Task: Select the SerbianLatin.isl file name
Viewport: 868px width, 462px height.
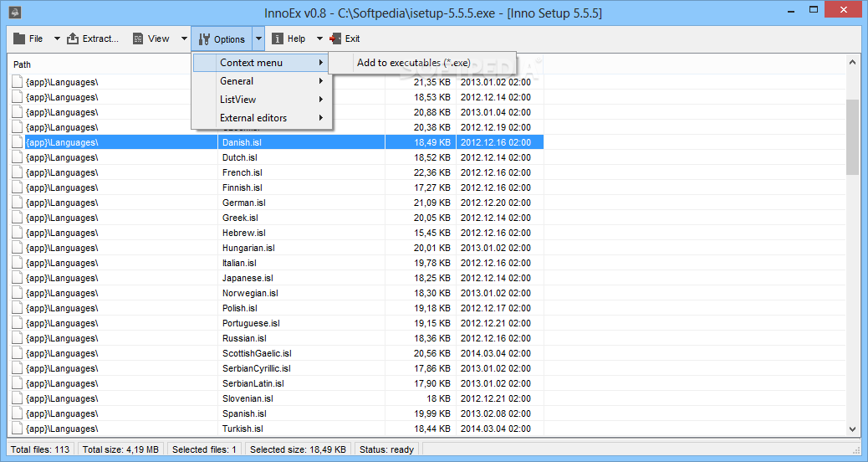Action: pyautogui.click(x=253, y=383)
